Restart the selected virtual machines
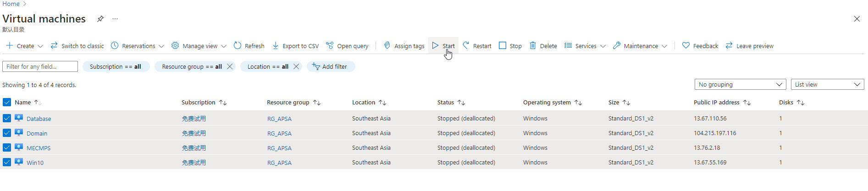 (477, 46)
